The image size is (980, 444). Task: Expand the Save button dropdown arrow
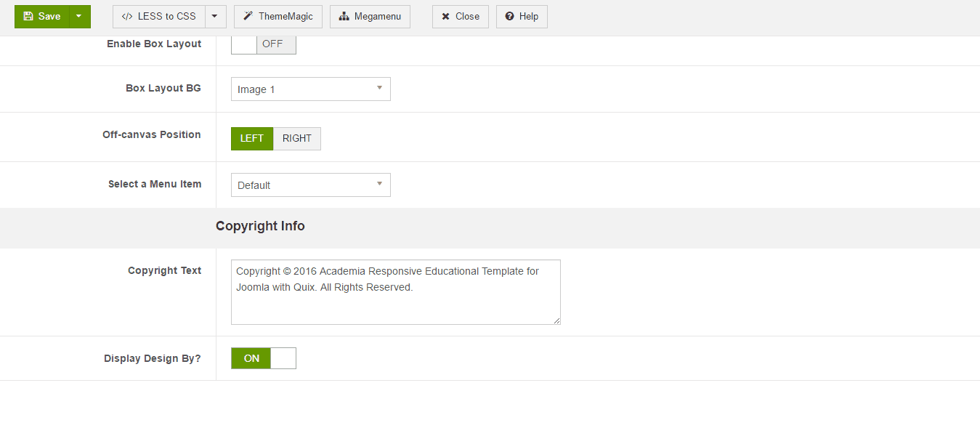pos(79,17)
